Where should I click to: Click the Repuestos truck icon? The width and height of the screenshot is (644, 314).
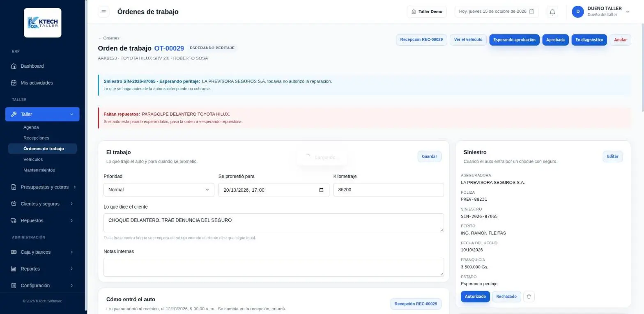[x=14, y=221]
